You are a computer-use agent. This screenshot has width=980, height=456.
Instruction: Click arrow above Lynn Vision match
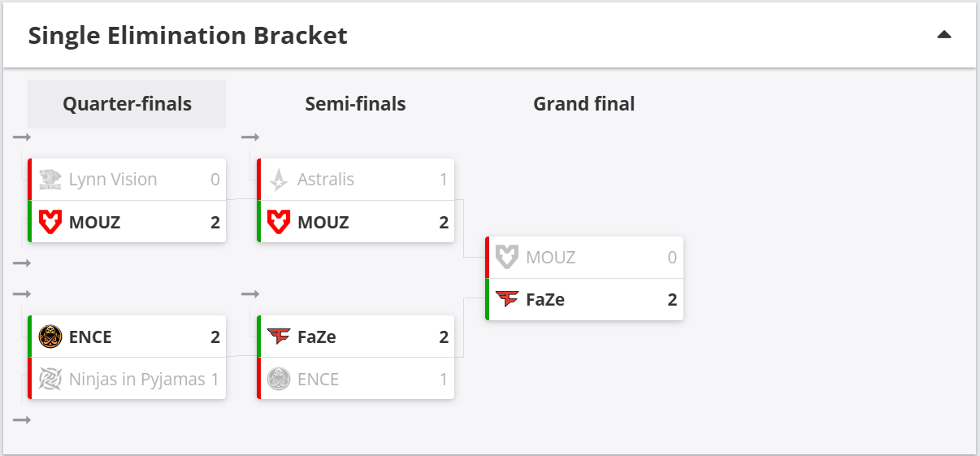point(22,137)
